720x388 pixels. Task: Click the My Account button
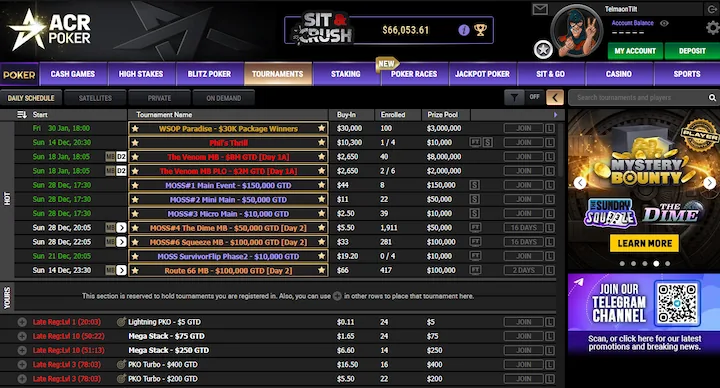click(x=635, y=51)
